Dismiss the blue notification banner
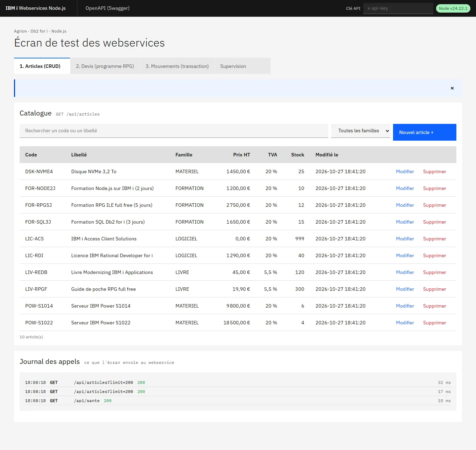The image size is (476, 450). point(452,88)
